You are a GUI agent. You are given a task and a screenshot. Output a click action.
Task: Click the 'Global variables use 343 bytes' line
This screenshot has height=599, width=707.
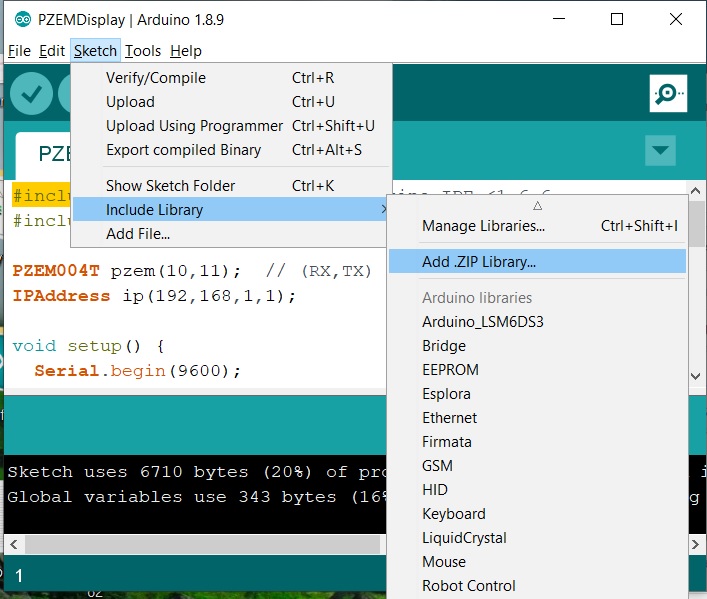(x=197, y=497)
